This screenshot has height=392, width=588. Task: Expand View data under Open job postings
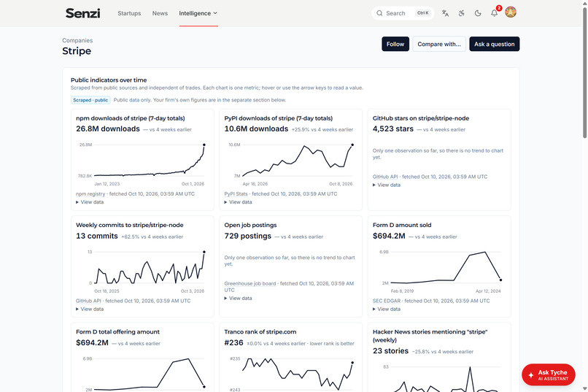(x=238, y=299)
